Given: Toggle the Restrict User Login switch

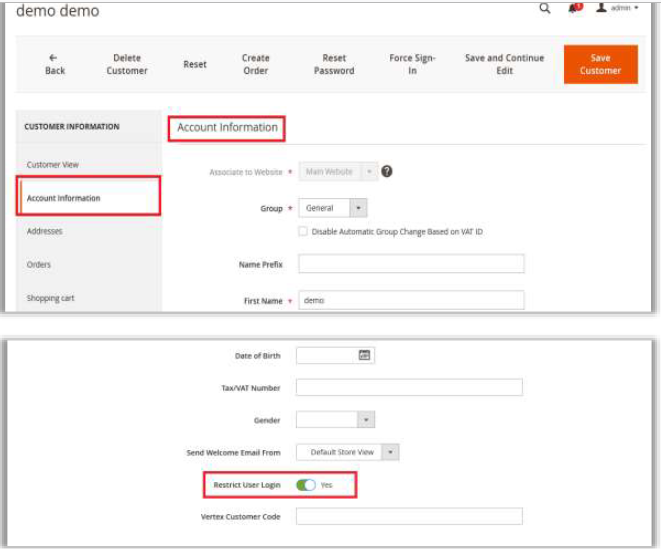Looking at the screenshot, I should 306,485.
